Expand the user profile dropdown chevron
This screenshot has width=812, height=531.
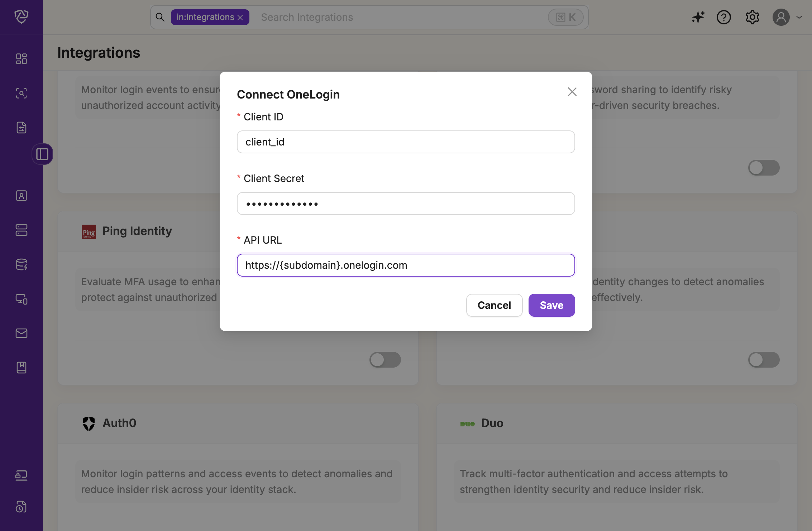point(799,17)
